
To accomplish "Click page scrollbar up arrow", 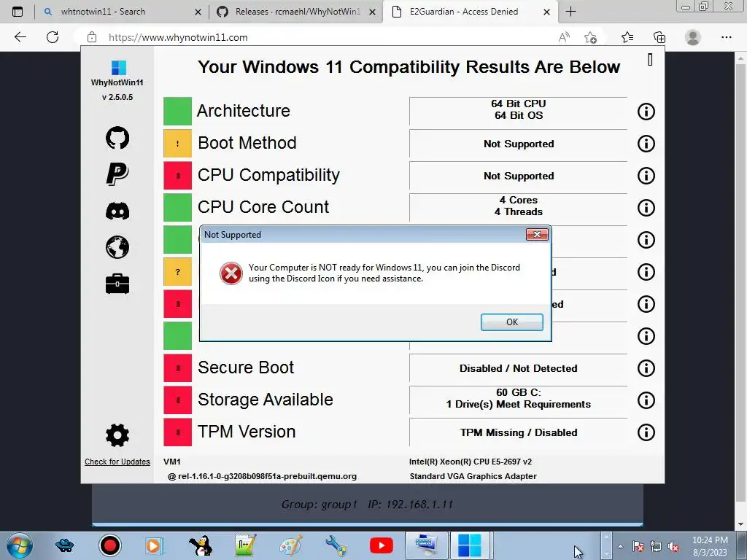I will coord(741,58).
